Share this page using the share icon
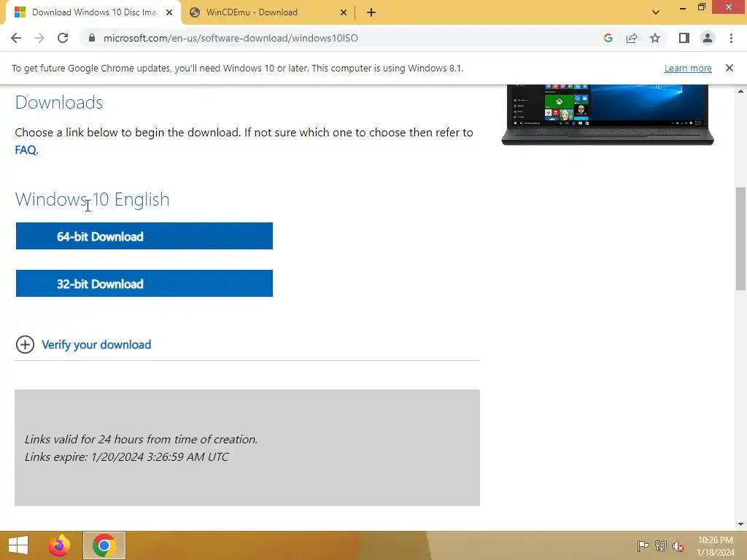Viewport: 747px width, 560px height. click(632, 38)
